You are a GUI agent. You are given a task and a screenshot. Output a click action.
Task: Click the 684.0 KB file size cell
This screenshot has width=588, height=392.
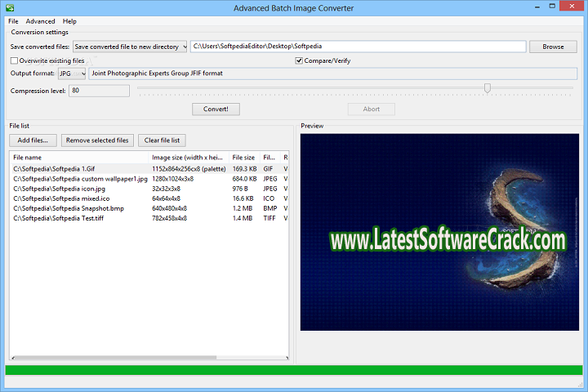click(x=244, y=179)
